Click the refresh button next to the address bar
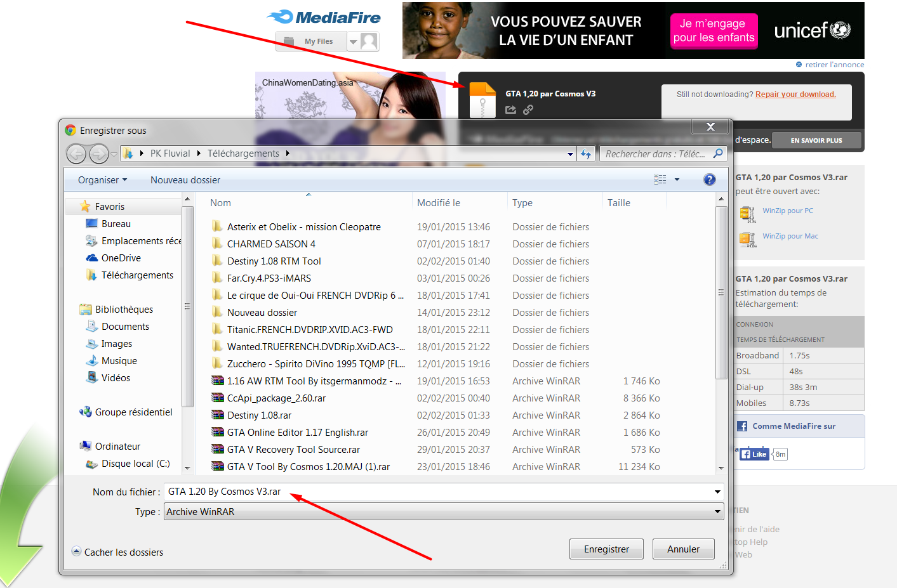Image resolution: width=897 pixels, height=588 pixels. [x=586, y=154]
